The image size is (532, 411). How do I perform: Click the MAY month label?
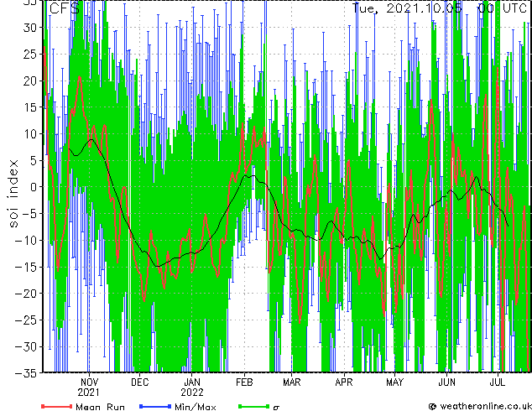(395, 382)
